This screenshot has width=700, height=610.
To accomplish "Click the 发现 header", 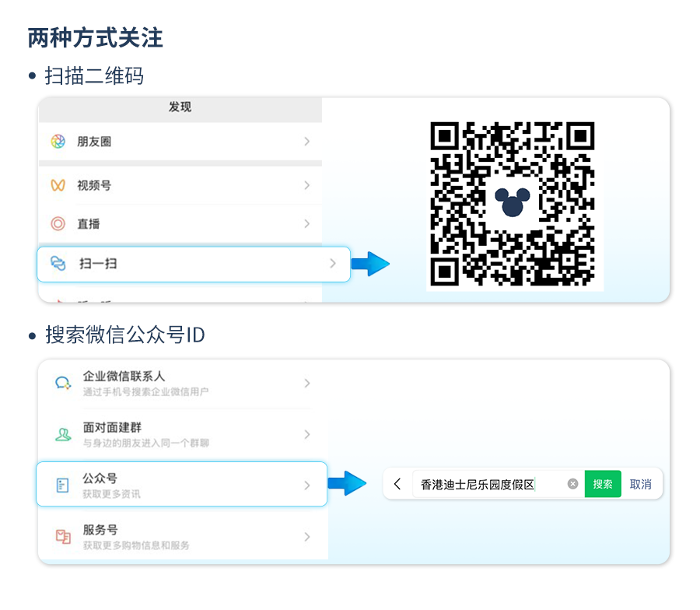I will (x=179, y=109).
